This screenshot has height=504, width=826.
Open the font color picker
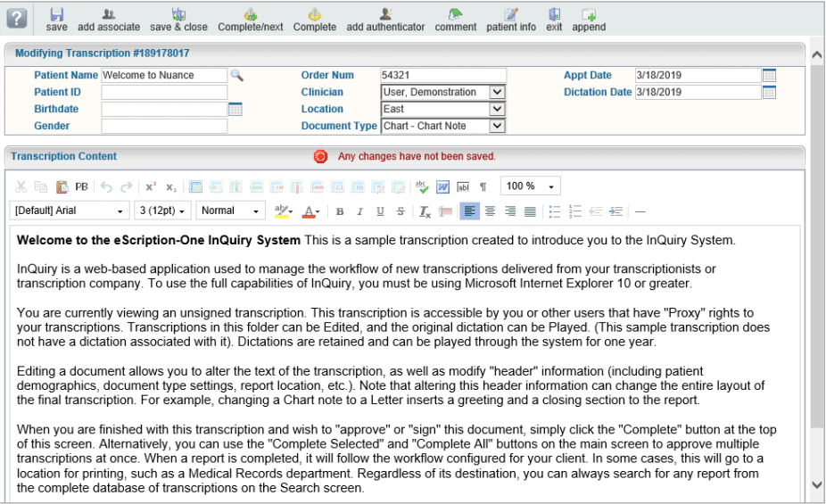310,211
